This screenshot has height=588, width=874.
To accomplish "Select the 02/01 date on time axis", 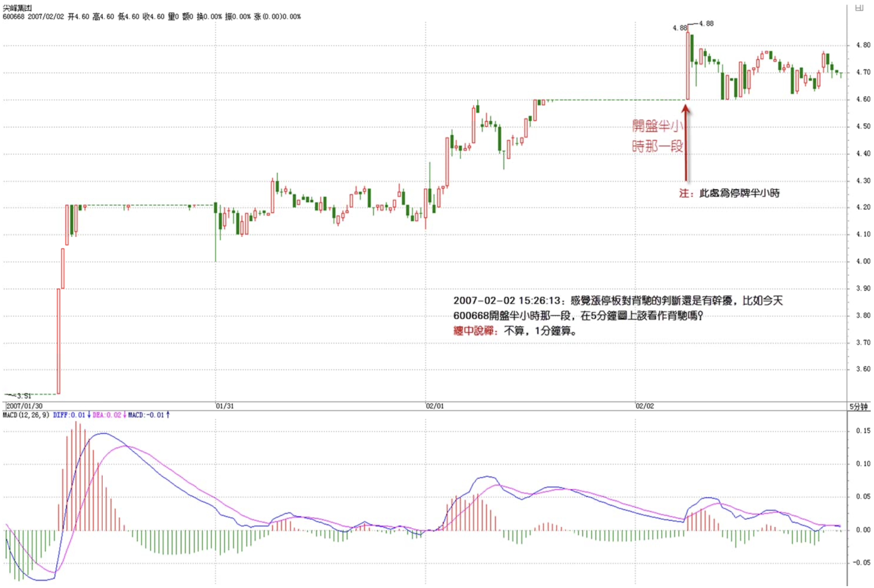I will 435,406.
